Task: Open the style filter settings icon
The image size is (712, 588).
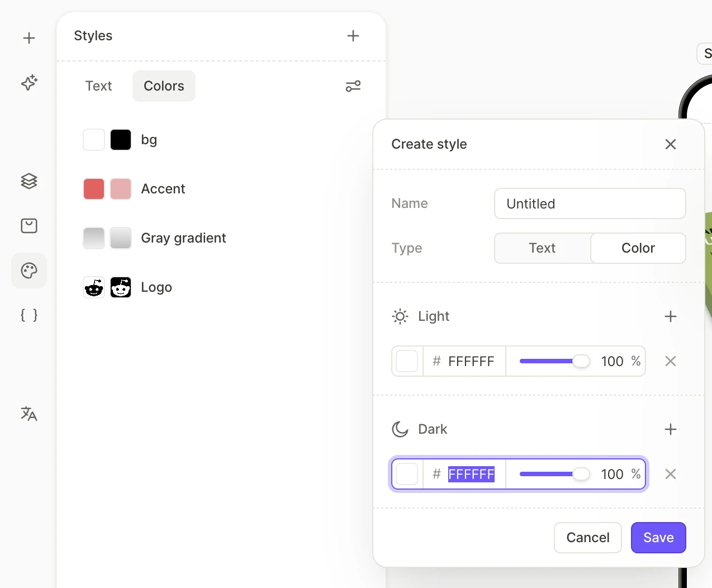Action: (353, 86)
